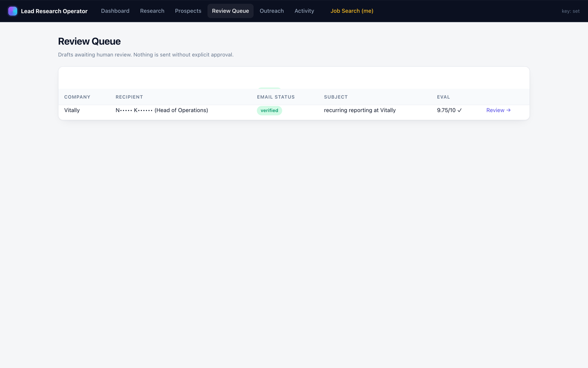View the Activity tab
This screenshot has width=588, height=368.
[304, 11]
